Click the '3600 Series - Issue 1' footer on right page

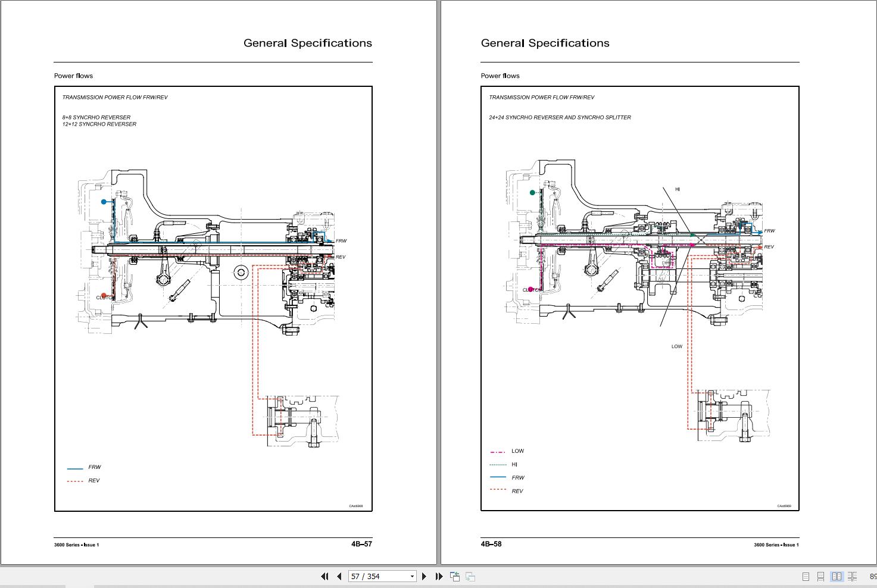(x=776, y=545)
